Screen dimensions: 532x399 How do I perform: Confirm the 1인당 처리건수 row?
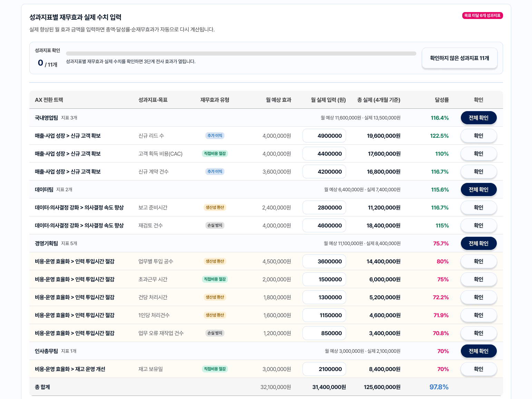pos(478,315)
